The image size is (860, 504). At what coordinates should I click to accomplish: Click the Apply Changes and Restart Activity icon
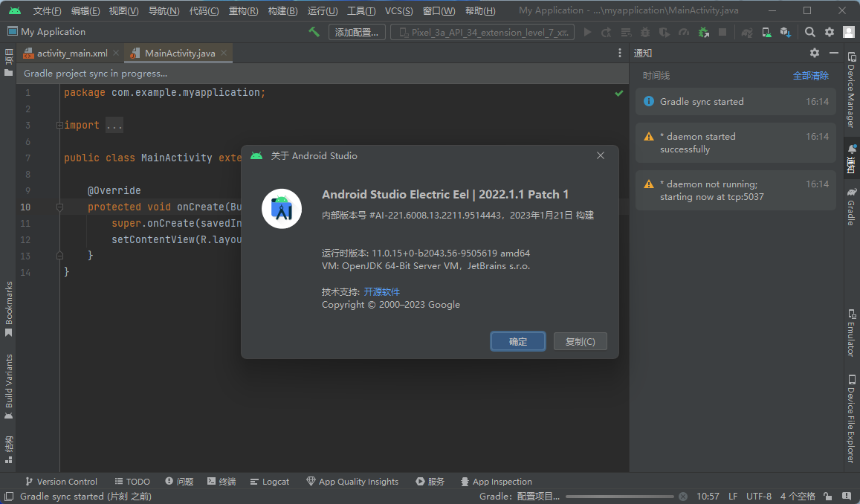pyautogui.click(x=606, y=33)
